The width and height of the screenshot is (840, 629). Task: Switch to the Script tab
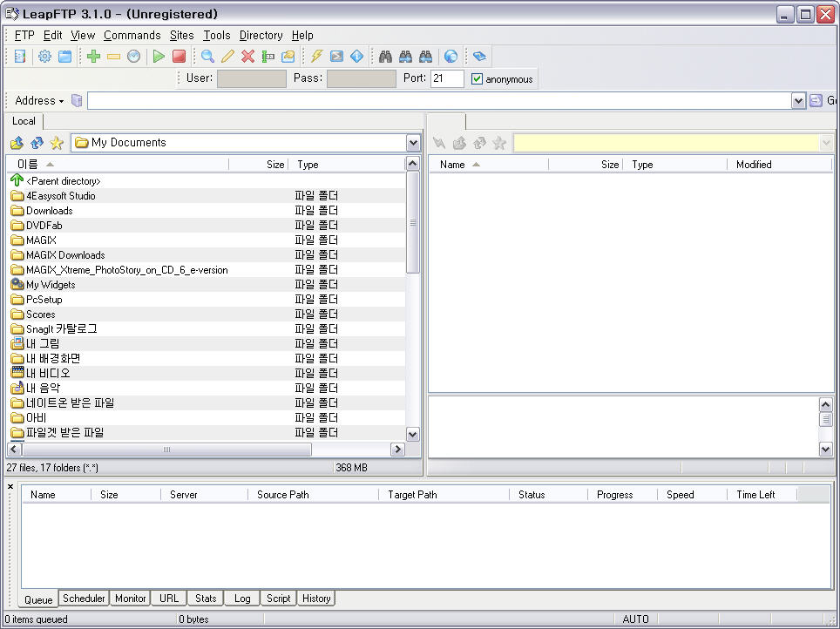(279, 598)
